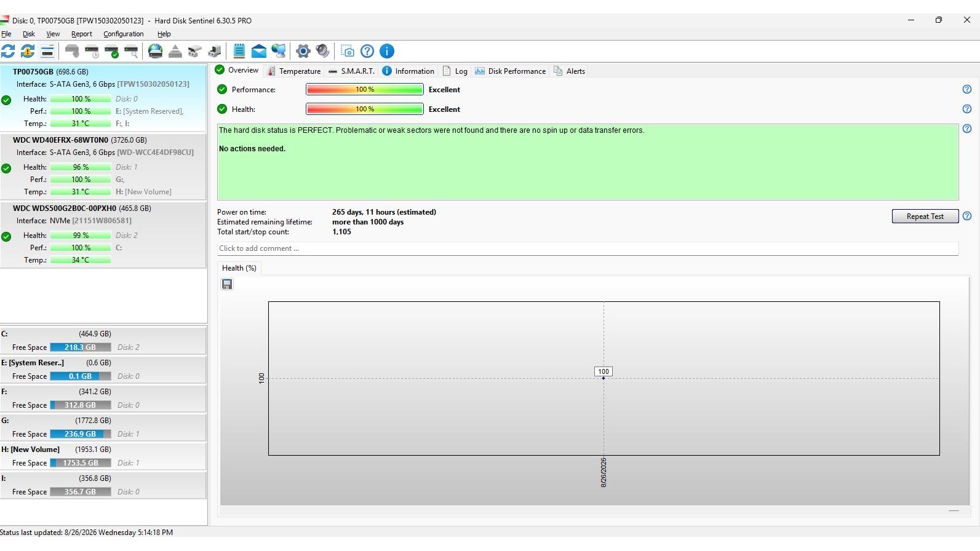Viewport: 980px width, 551px height.
Task: Click the comment field to add a comment
Action: (588, 248)
